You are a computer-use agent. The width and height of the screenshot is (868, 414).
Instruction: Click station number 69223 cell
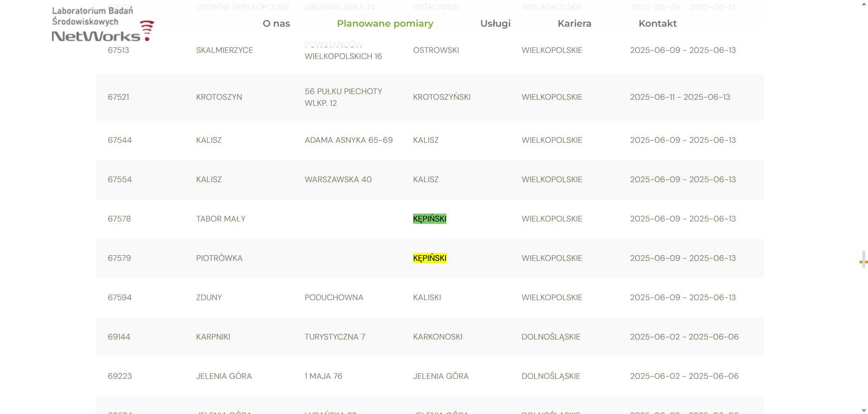[x=119, y=376]
